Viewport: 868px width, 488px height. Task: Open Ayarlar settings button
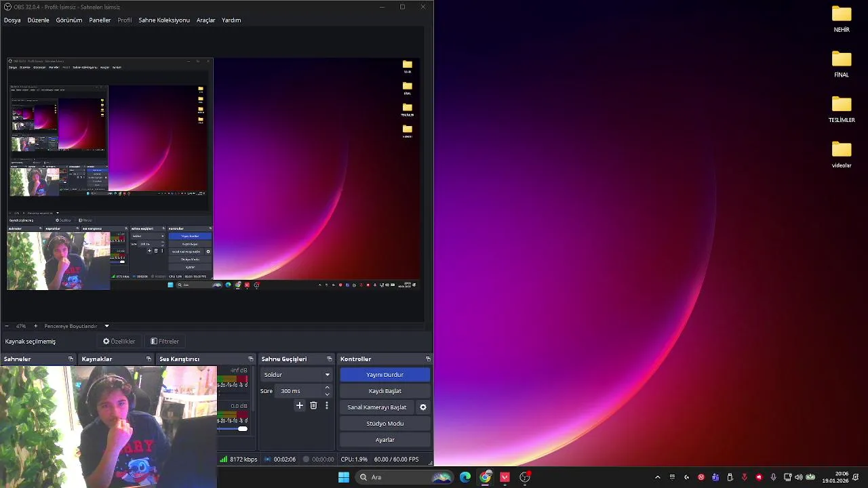coord(385,440)
